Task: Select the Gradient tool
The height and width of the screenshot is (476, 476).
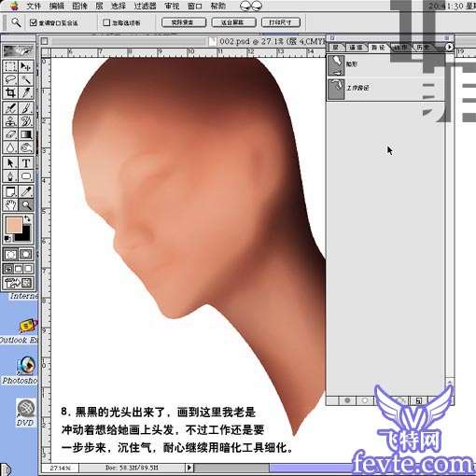Action: tap(26, 134)
